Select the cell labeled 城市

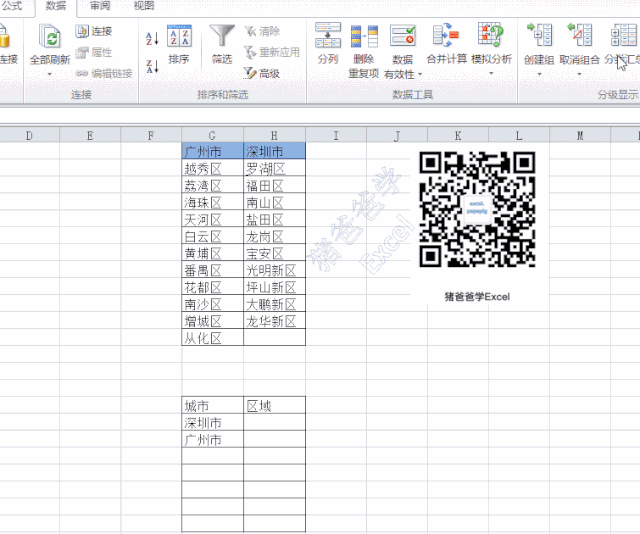212,406
